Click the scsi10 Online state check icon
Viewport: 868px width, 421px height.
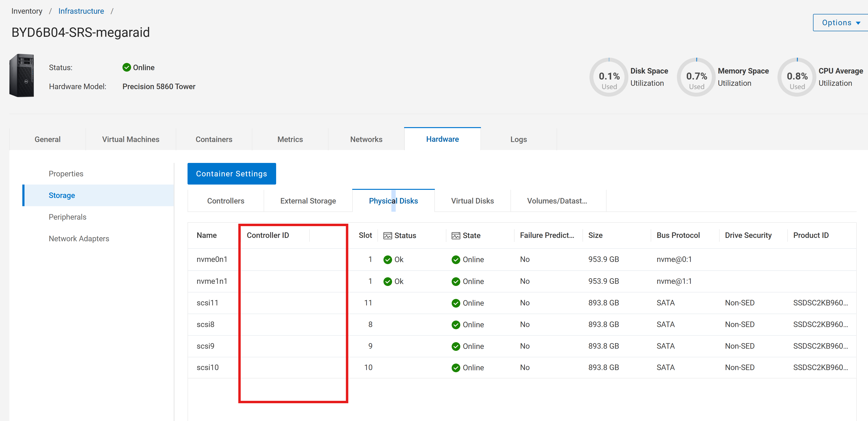click(x=455, y=368)
